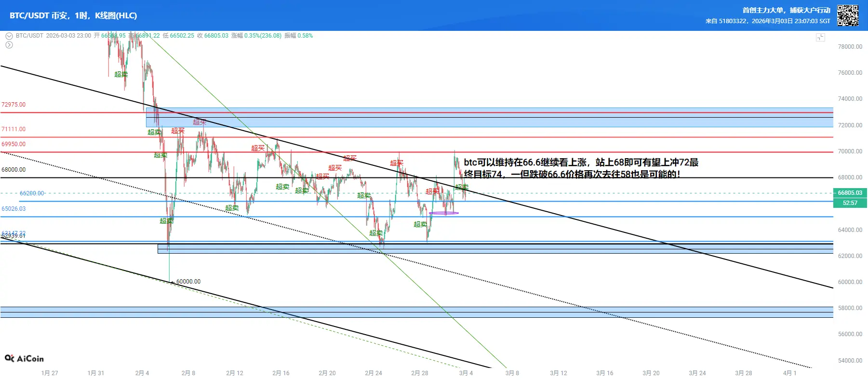This screenshot has width=868, height=380.
Task: Collapse the BTC/USDT legend with the down-chevron icon
Action: [x=9, y=36]
